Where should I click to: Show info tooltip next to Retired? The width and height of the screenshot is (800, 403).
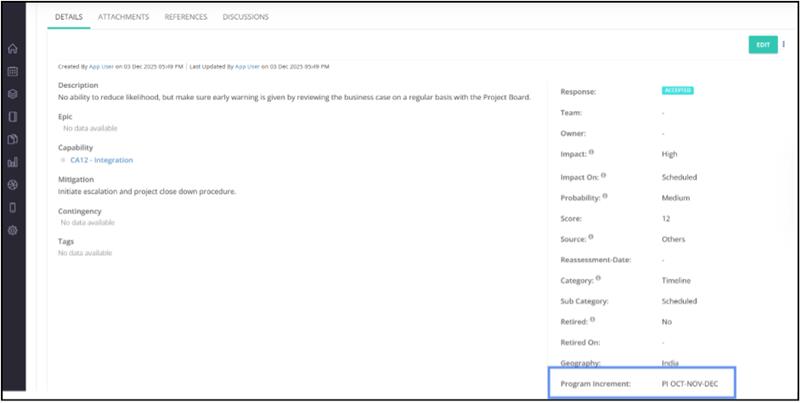[x=592, y=319]
